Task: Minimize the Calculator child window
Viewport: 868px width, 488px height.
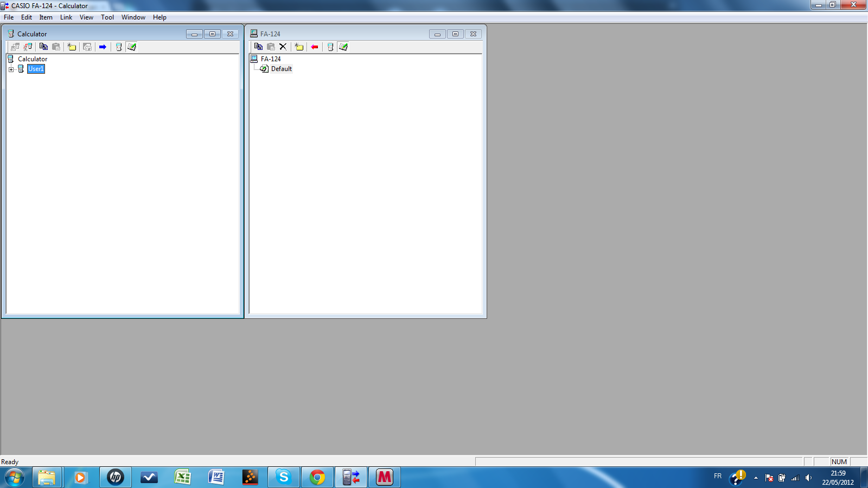Action: [194, 34]
